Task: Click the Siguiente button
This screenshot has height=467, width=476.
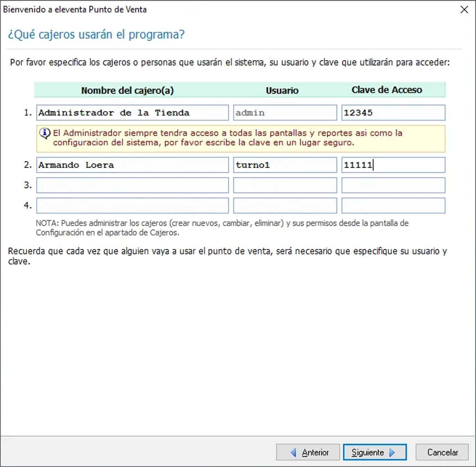Action: point(375,452)
